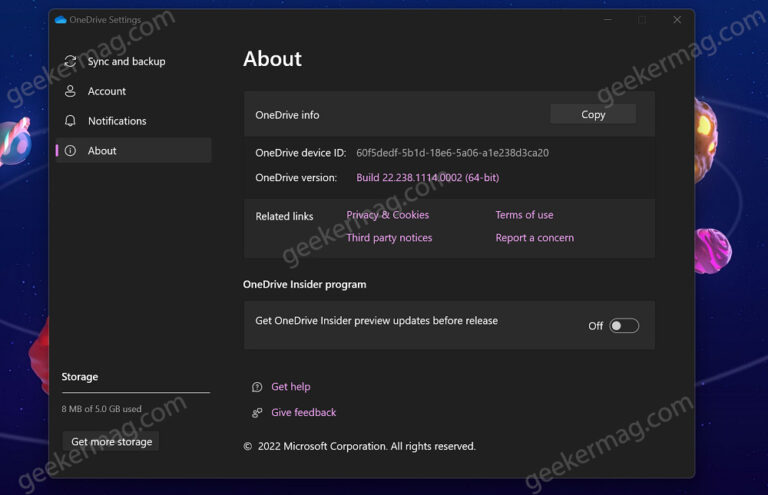Viewport: 768px width, 495px height.
Task: Switch to the Account settings page
Action: point(107,91)
